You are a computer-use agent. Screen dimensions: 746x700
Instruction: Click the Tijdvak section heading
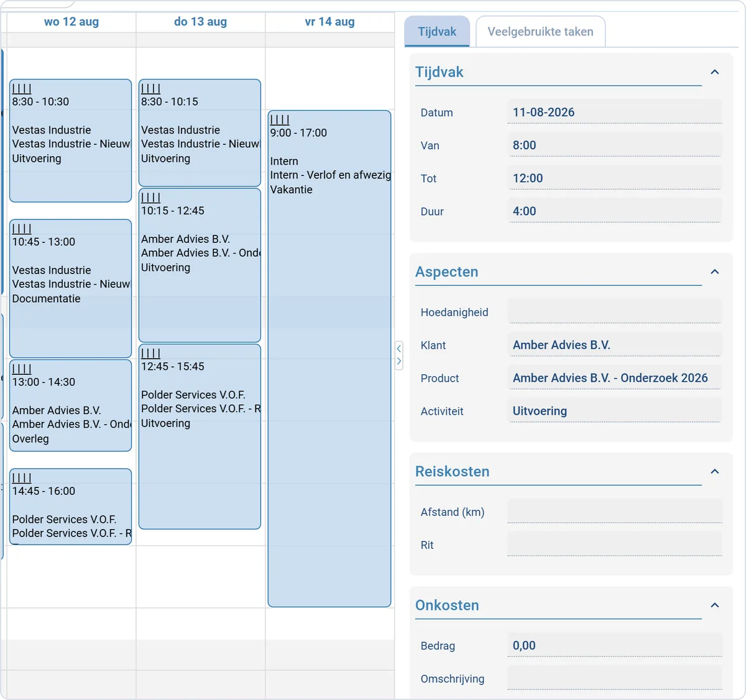[x=440, y=72]
